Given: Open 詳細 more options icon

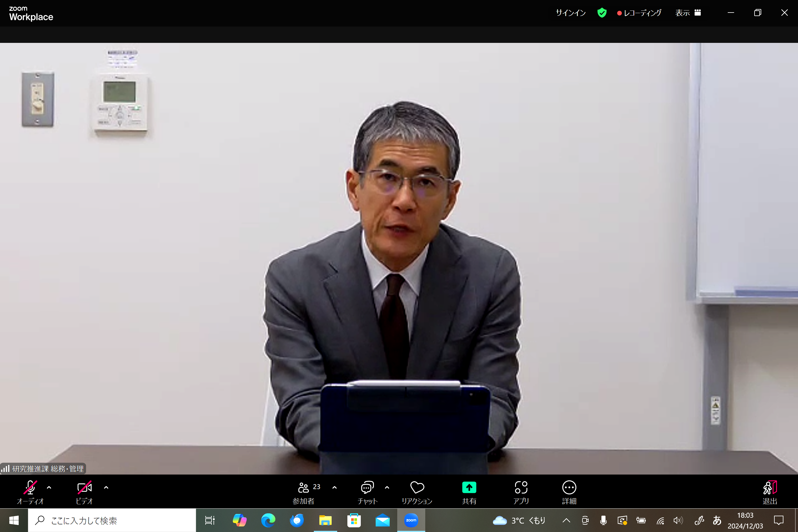Looking at the screenshot, I should click(x=569, y=488).
